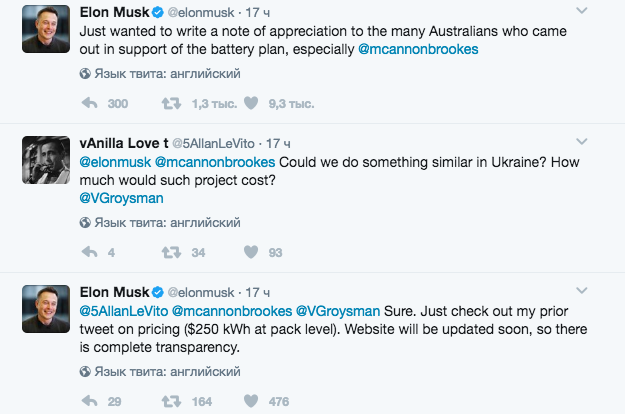Retweet Elon's $250 kWh pricing tweet
The image size is (626, 414).
(171, 401)
